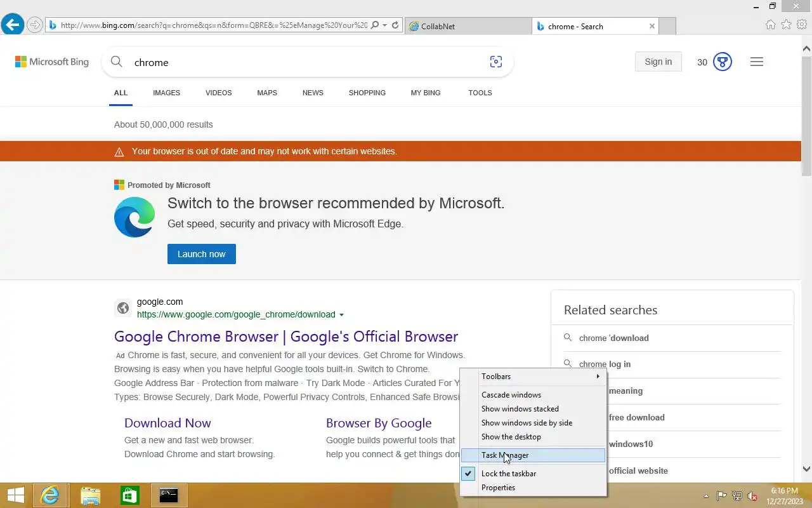The image size is (812, 508).
Task: Click the Windows Start button
Action: click(x=16, y=495)
